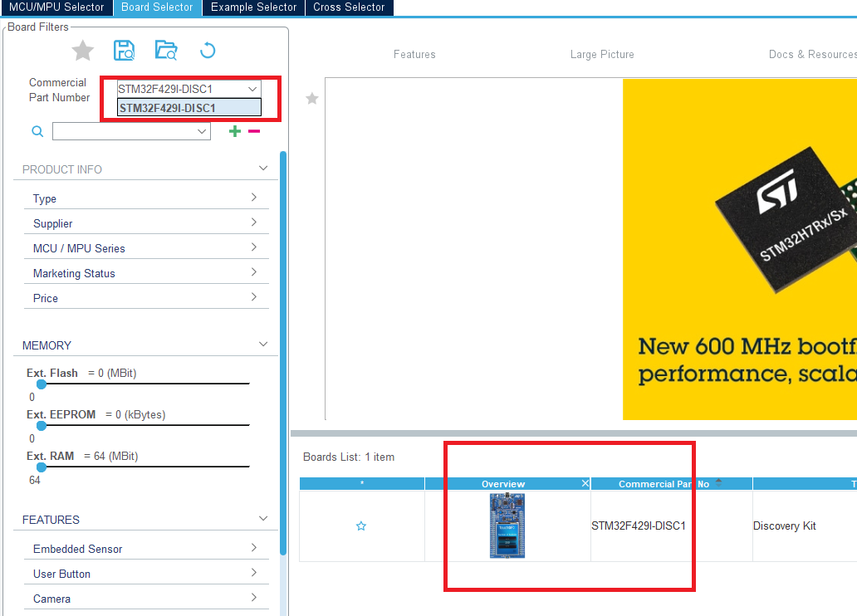Open the load saved search icon
The image size is (857, 616).
165,50
